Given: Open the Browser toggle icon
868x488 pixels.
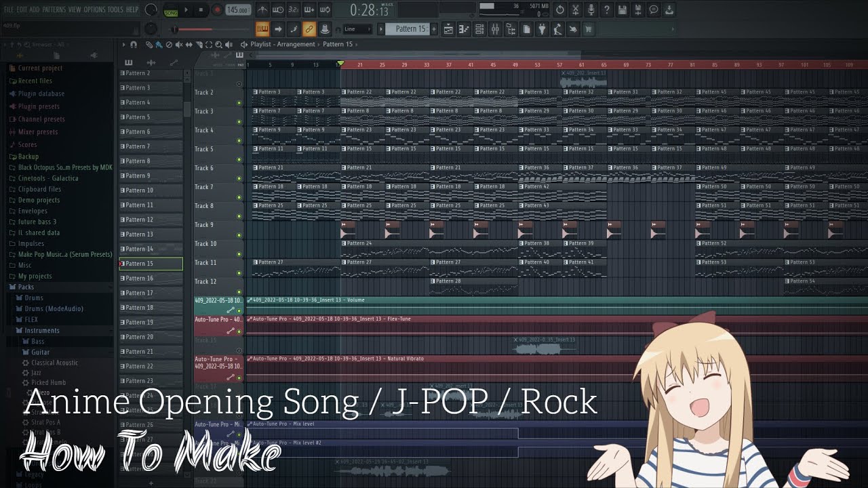Looking at the screenshot, I should (511, 29).
